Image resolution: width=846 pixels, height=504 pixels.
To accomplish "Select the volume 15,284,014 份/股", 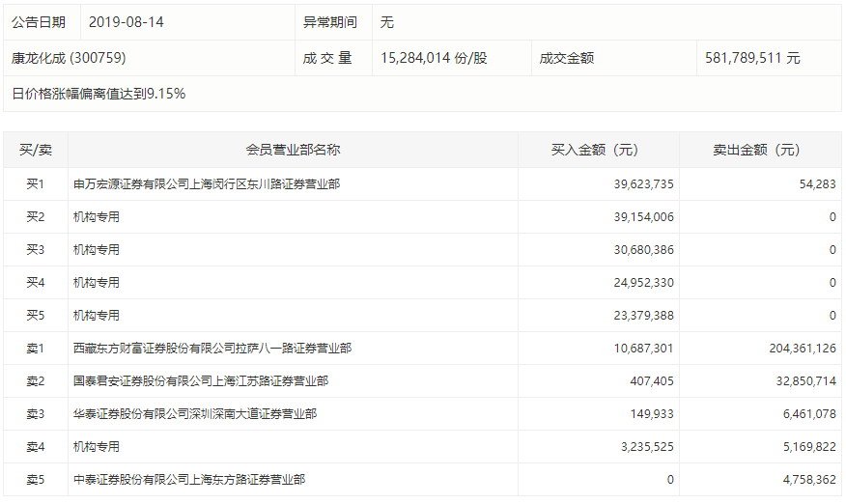I will (434, 58).
